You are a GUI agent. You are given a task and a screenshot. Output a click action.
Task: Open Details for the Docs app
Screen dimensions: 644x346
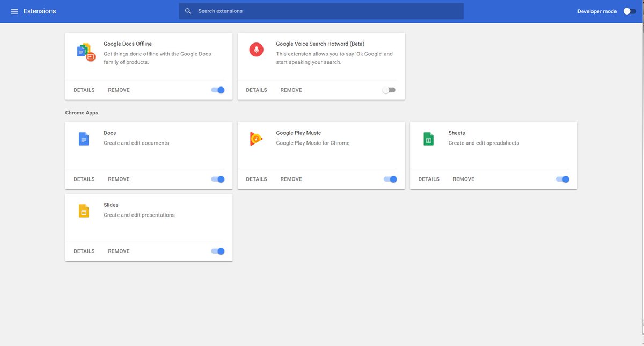click(84, 179)
